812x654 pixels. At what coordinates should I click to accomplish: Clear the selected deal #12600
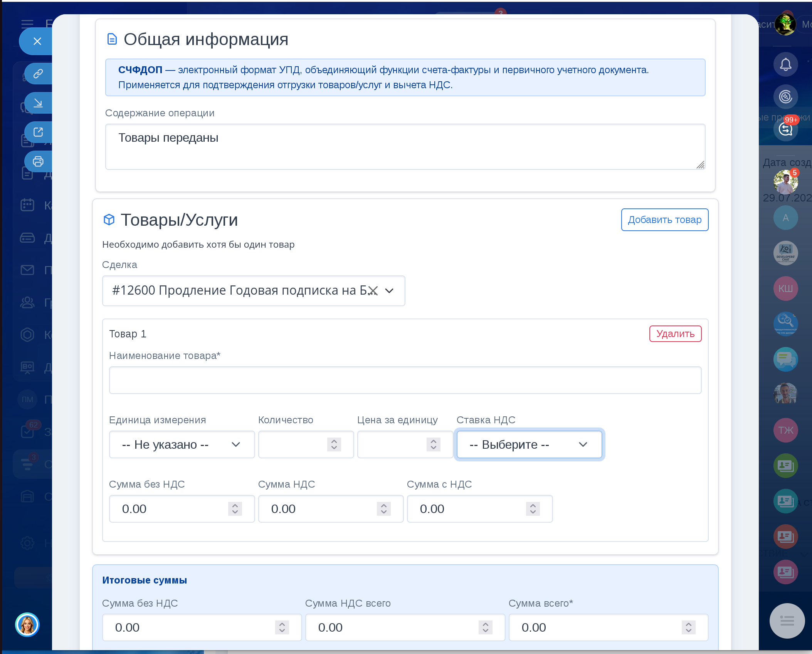click(x=373, y=291)
